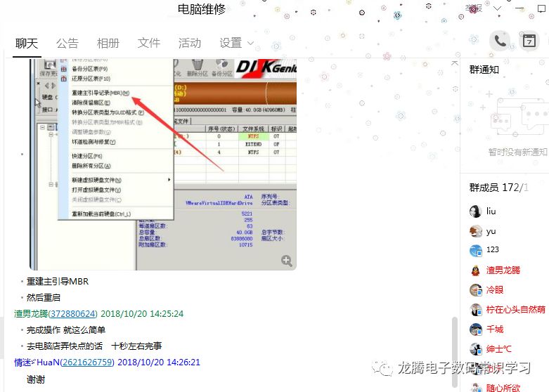Click the 举报 report button
The width and height of the screenshot is (549, 392).
pos(474,8)
